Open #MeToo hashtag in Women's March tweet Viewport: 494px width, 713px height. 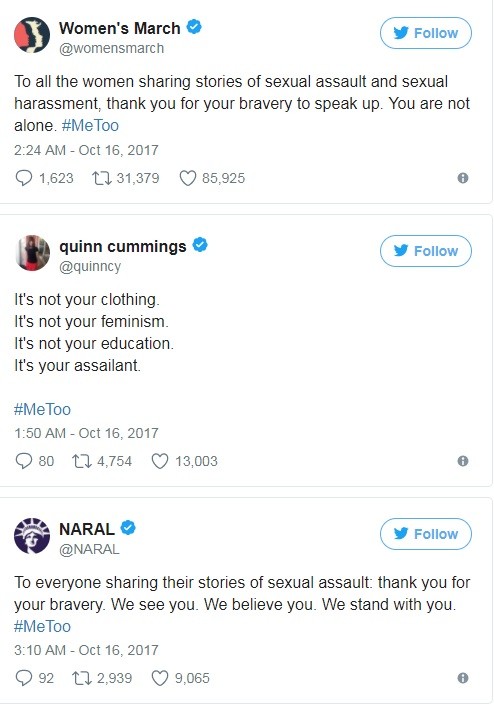90,126
